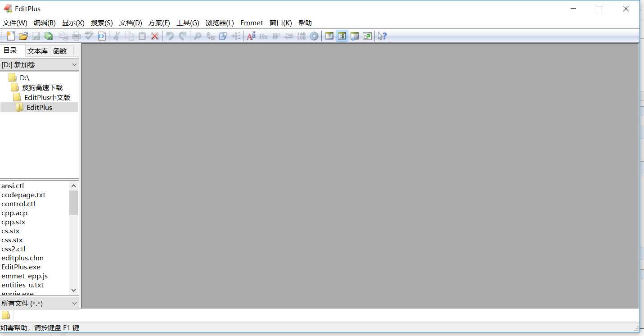Click the Save floppy disk icon
The height and width of the screenshot is (336, 644).
(36, 36)
